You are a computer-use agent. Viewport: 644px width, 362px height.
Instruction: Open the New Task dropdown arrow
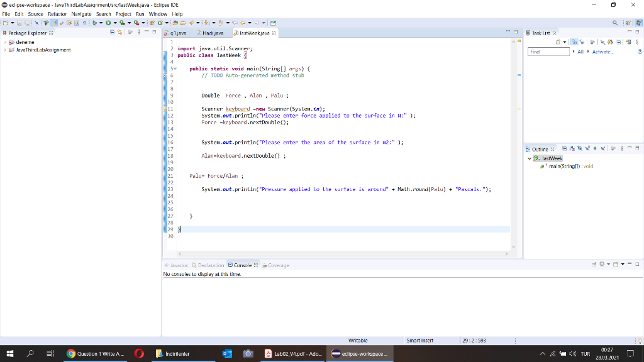(x=565, y=42)
